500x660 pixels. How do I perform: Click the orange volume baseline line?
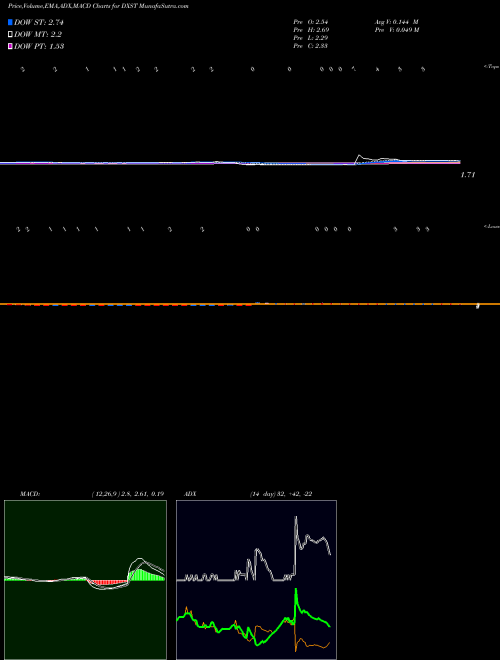(x=250, y=304)
